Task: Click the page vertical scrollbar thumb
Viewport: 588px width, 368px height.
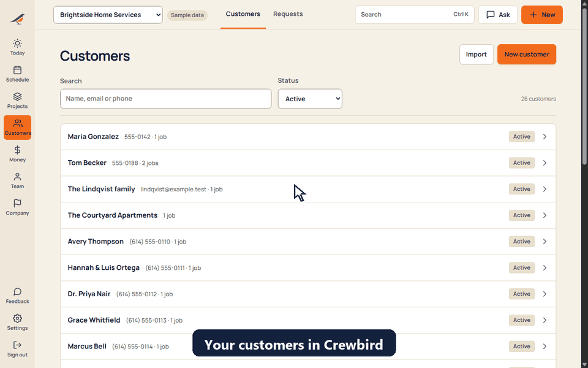Action: click(x=584, y=86)
